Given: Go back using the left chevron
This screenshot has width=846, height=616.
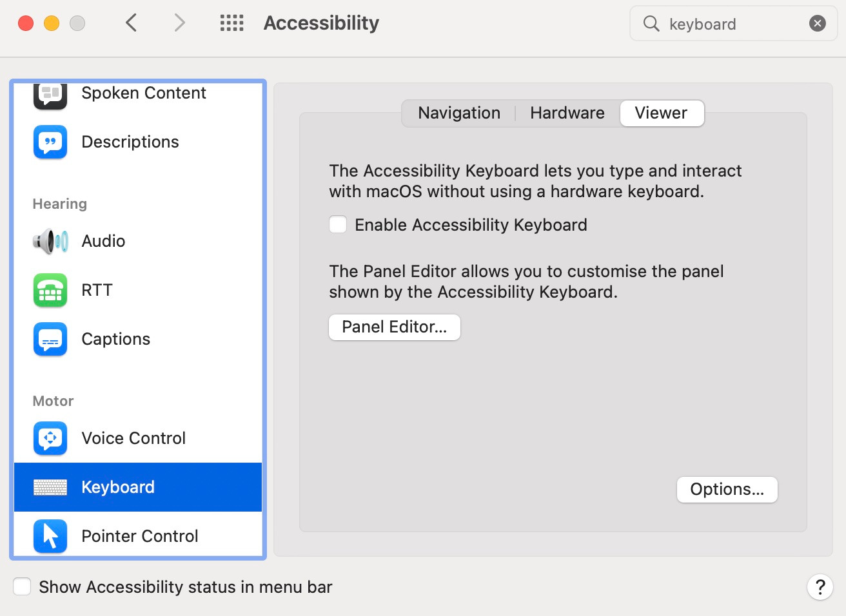Looking at the screenshot, I should [x=131, y=22].
